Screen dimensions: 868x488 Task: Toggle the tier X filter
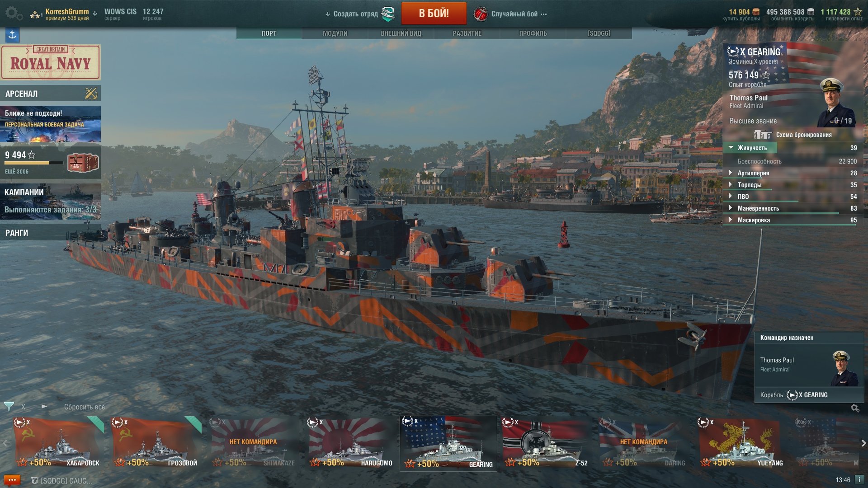pos(24,407)
